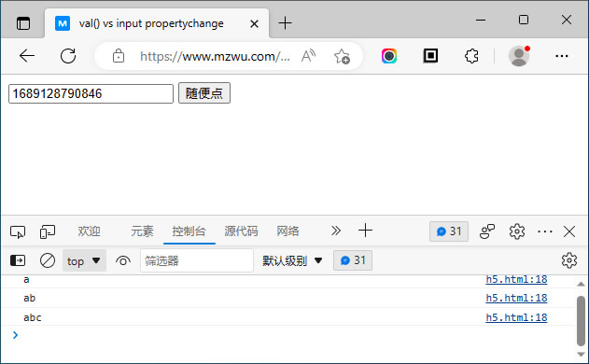Activate the inspect element picker icon
This screenshot has height=364, width=589.
18,231
